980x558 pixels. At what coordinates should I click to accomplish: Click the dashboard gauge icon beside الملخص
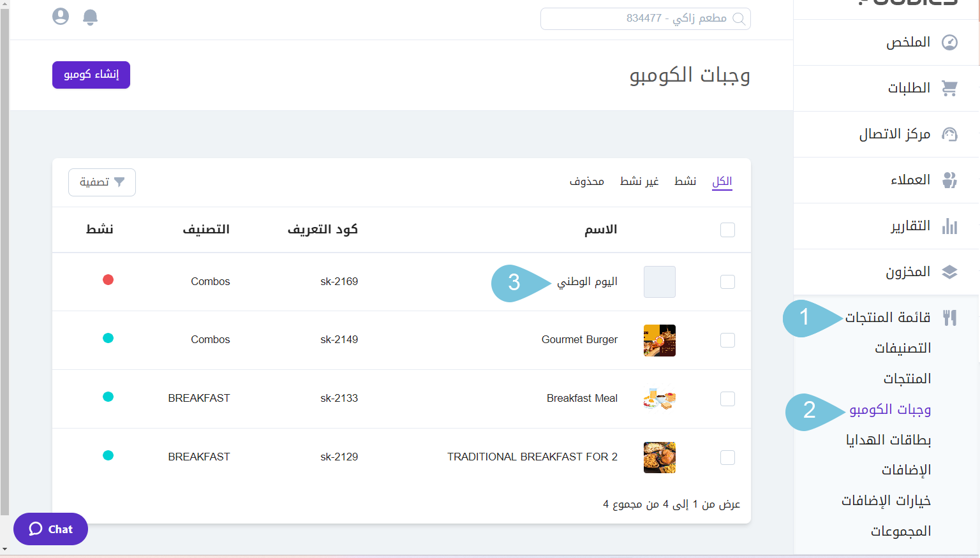coord(949,43)
